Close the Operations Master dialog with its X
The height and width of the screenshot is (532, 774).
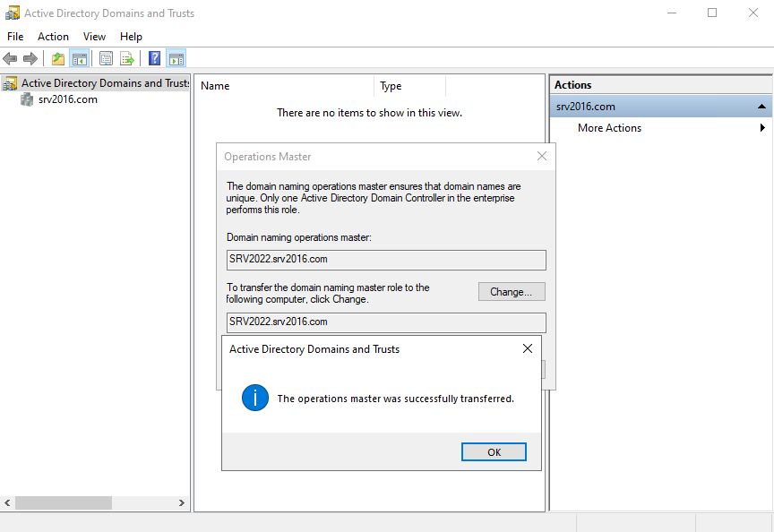pyautogui.click(x=541, y=156)
